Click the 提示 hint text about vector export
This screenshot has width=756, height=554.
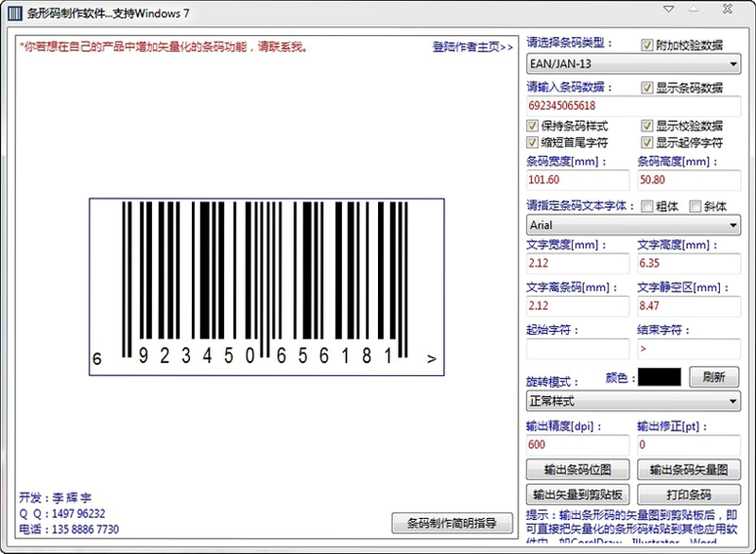[631, 528]
